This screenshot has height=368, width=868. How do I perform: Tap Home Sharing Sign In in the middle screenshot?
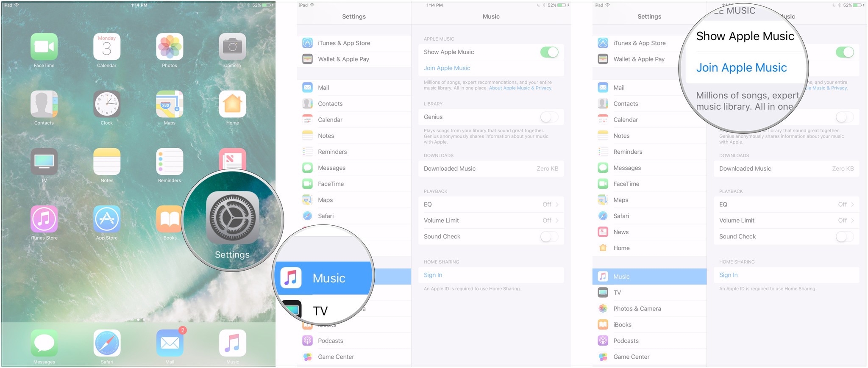pos(433,275)
